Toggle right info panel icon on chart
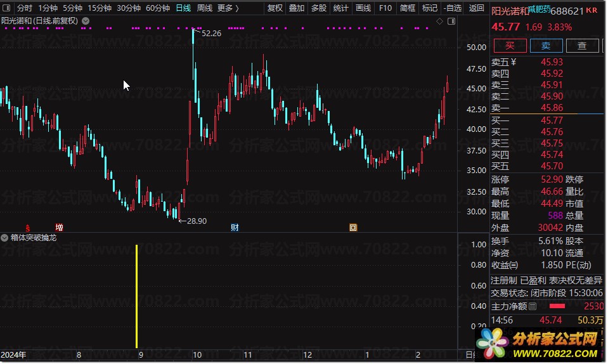 click(451, 22)
